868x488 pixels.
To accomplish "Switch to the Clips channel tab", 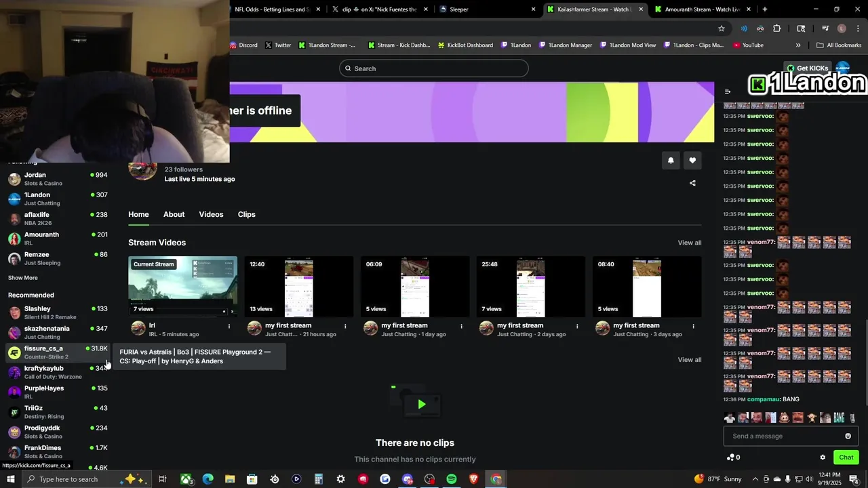I will [246, 214].
